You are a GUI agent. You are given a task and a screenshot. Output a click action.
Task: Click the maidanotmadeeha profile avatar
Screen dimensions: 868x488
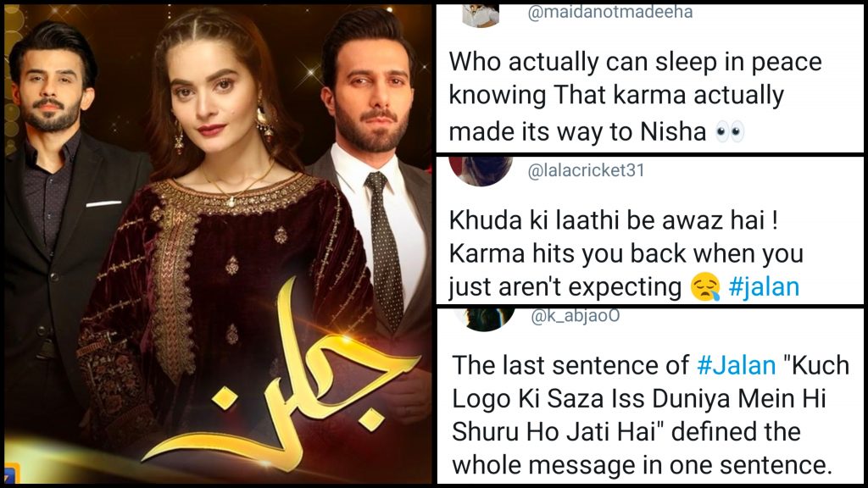(x=481, y=15)
